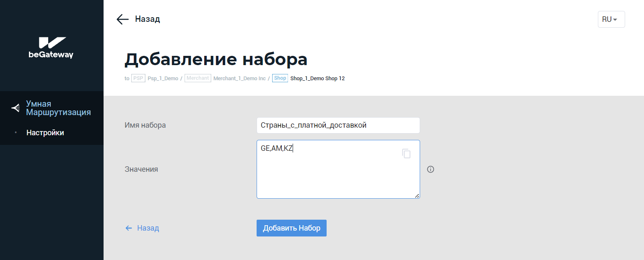Click the text area resize handle
644x260 pixels.
pos(417,196)
